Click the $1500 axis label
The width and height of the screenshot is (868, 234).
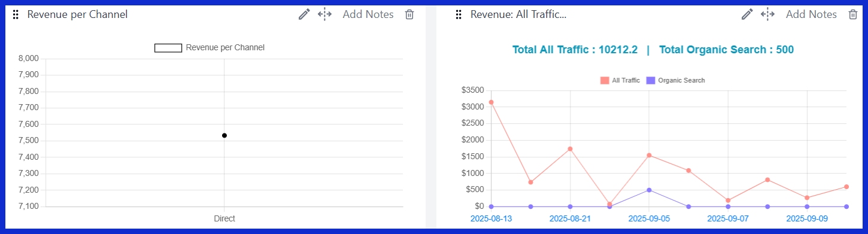point(472,157)
